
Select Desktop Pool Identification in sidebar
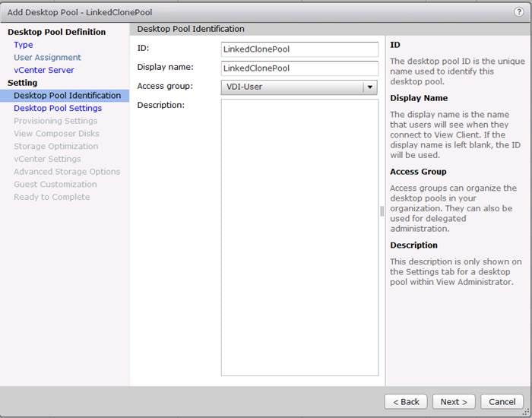pos(65,96)
